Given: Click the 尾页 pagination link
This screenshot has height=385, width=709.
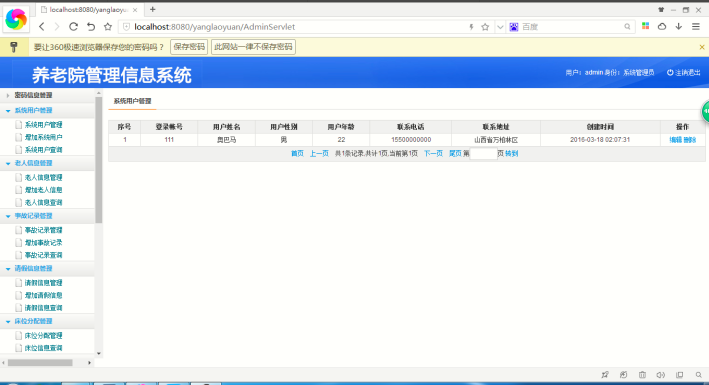Looking at the screenshot, I should [x=455, y=154].
